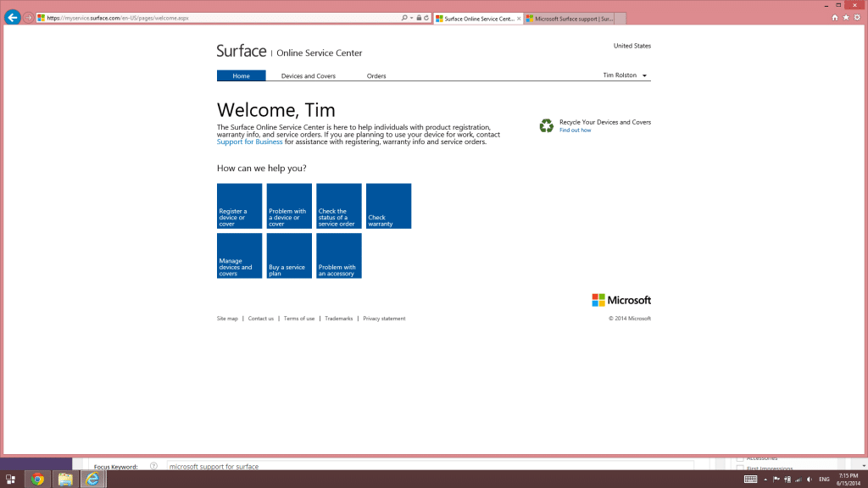Click the Surface logo heading

point(242,51)
